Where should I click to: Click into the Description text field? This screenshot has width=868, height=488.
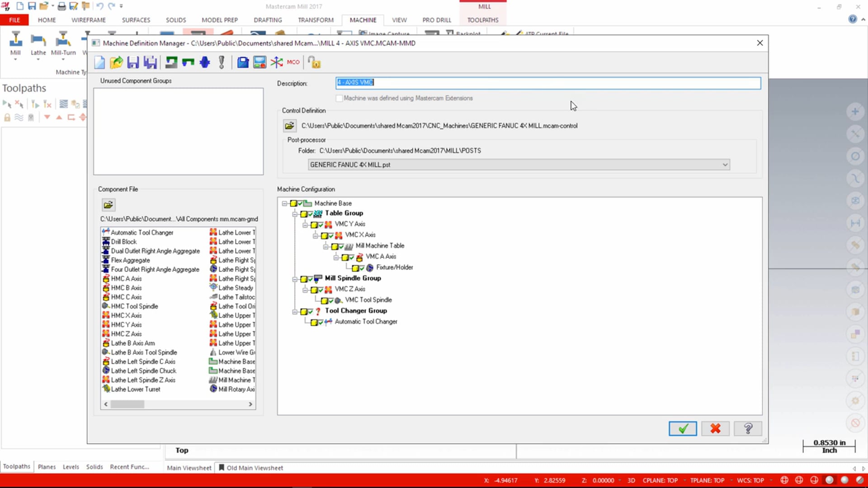[548, 83]
